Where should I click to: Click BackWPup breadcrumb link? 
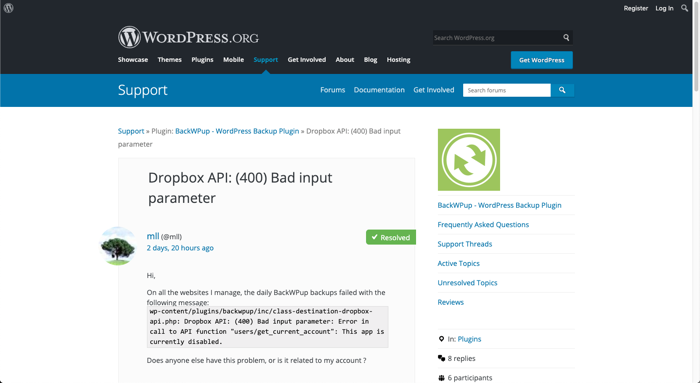(237, 131)
